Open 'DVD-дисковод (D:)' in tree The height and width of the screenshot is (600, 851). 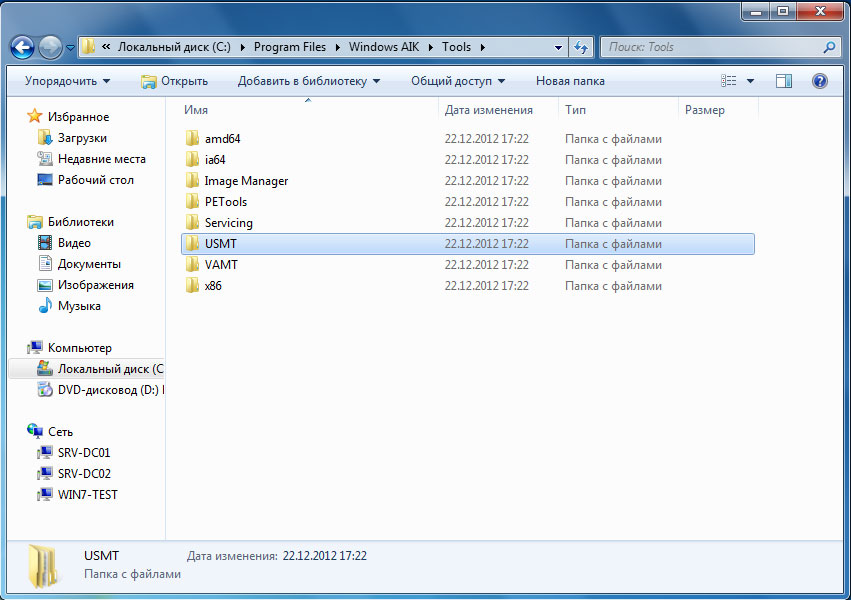tap(108, 390)
